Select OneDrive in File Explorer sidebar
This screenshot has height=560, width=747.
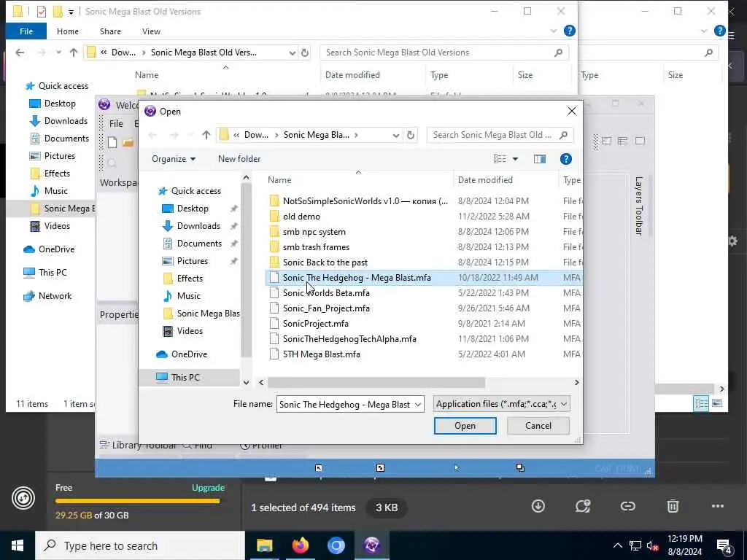[56, 249]
